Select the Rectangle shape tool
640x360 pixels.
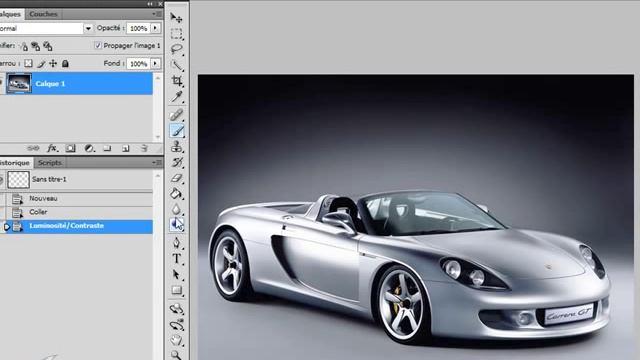[176, 291]
